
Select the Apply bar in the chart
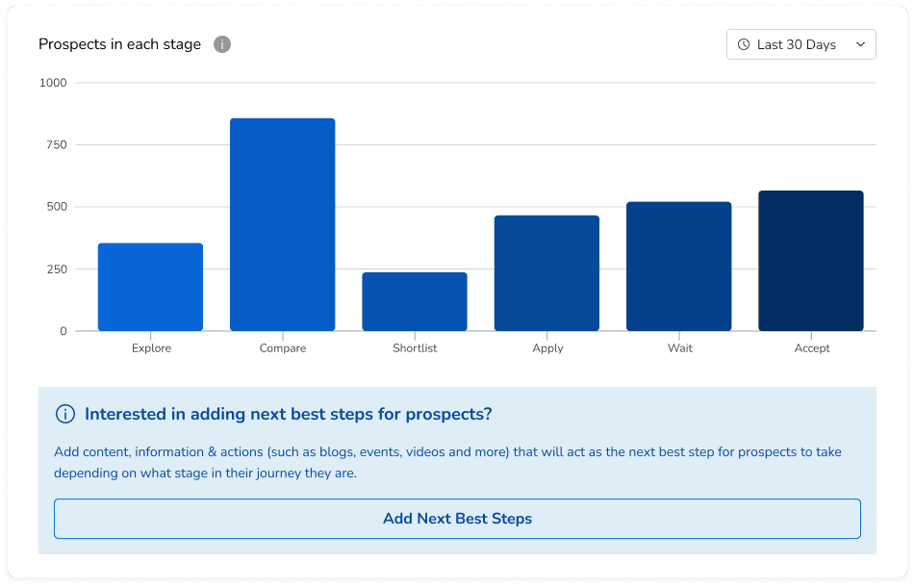(546, 273)
